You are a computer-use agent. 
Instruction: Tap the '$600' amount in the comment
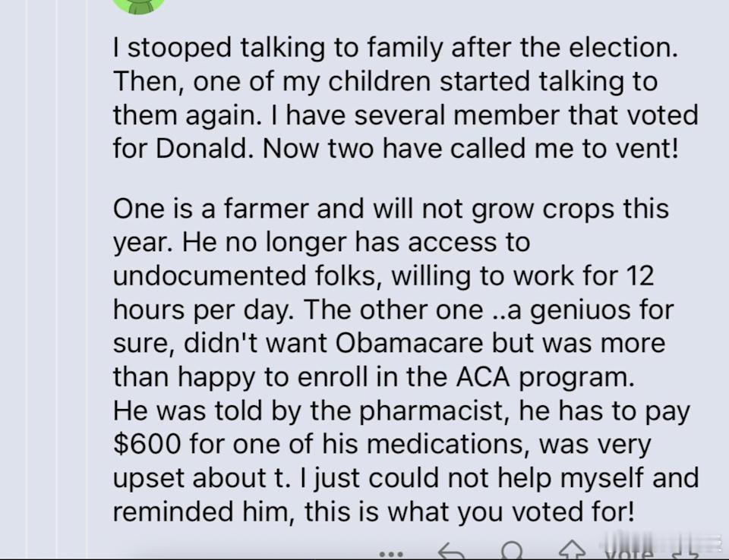[x=147, y=443]
